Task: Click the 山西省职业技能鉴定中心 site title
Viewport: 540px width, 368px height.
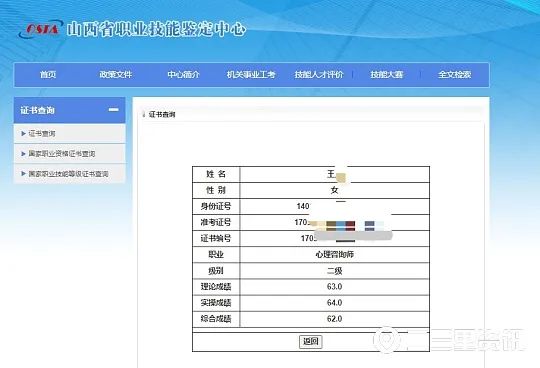Action: click(156, 29)
